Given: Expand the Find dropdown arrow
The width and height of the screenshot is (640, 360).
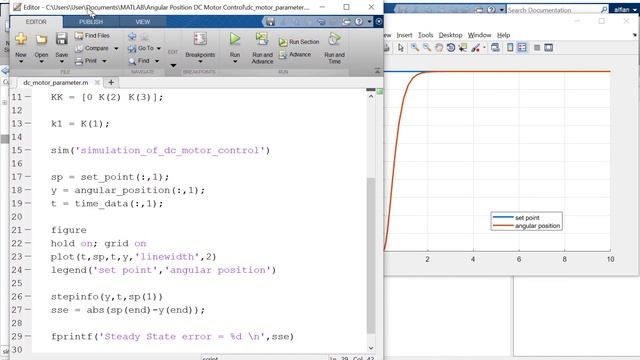Looking at the screenshot, I should click(x=157, y=61).
